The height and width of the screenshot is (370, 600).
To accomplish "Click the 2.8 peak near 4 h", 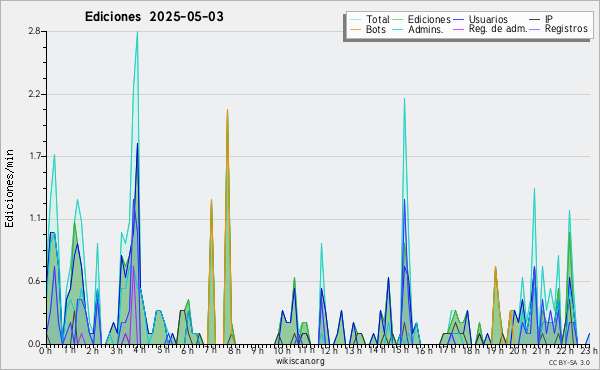I will [137, 32].
